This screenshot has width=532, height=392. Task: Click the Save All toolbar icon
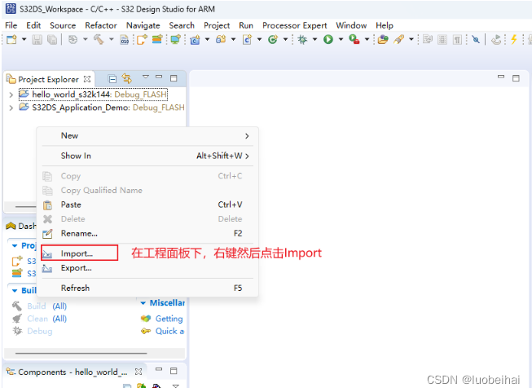52,39
